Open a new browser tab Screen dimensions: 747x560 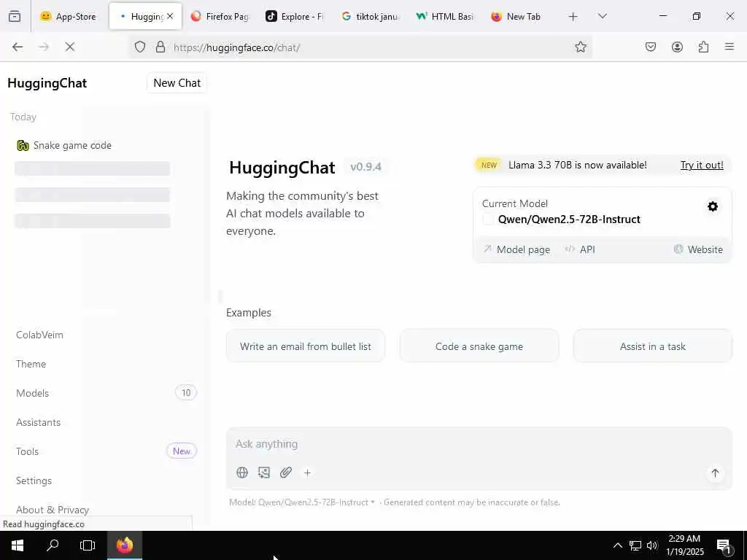pyautogui.click(x=573, y=17)
